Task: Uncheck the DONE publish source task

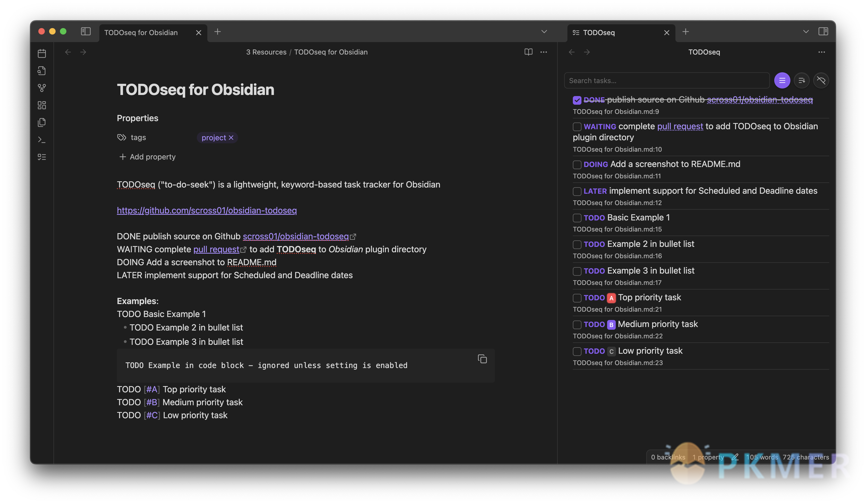Action: (x=577, y=100)
